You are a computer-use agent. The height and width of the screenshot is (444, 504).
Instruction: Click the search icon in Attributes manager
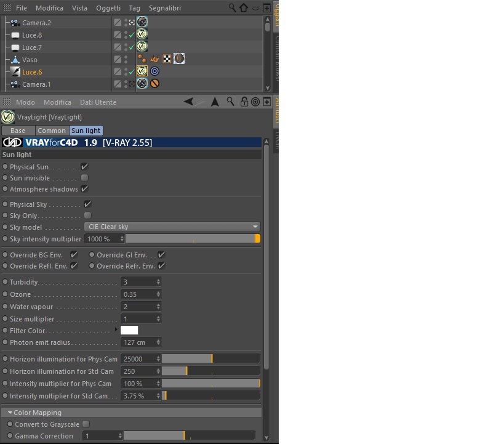[230, 102]
